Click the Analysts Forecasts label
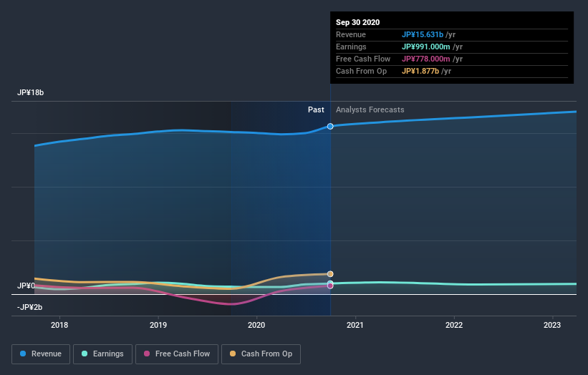Image resolution: width=588 pixels, height=375 pixels. tap(370, 109)
